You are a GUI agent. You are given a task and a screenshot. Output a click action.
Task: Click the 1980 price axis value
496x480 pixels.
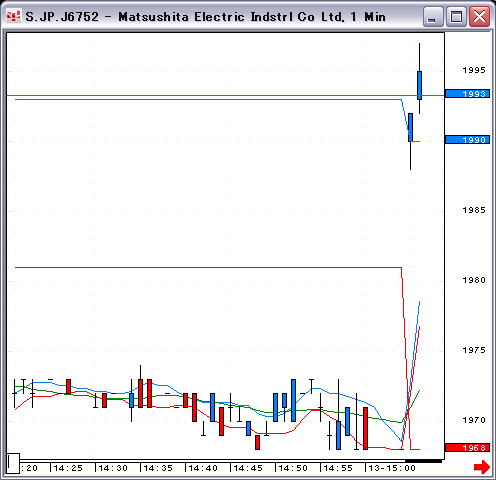(474, 280)
